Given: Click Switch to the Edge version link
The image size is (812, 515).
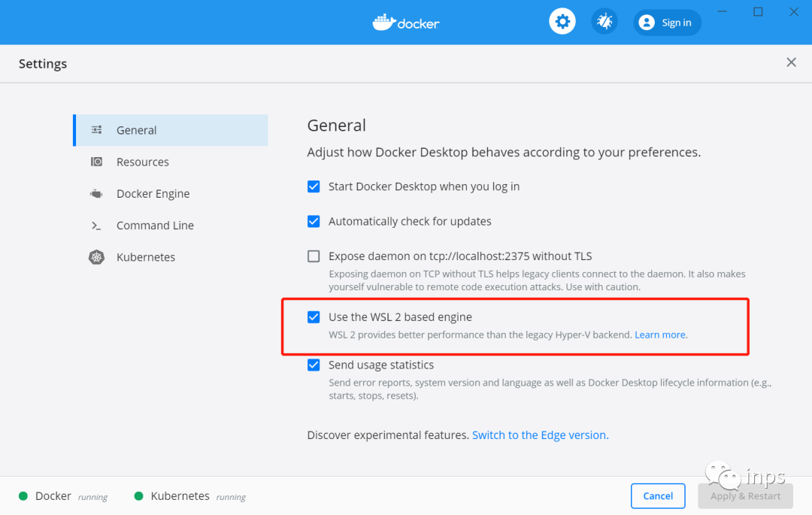Looking at the screenshot, I should pos(540,435).
